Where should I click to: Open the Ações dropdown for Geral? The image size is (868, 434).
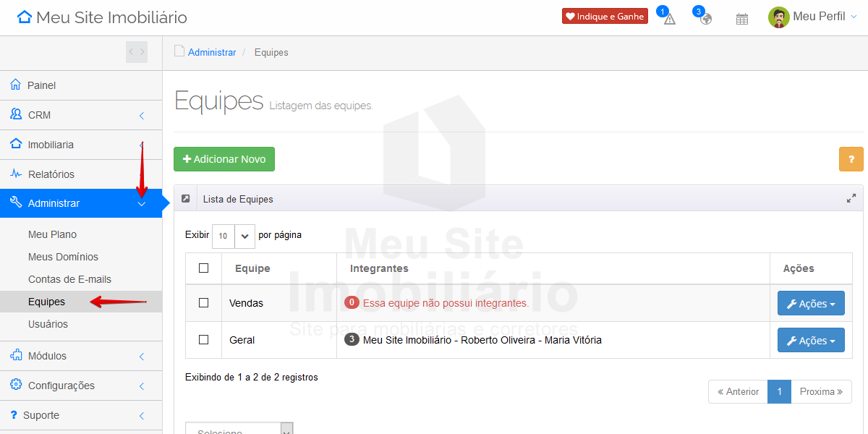coord(810,340)
